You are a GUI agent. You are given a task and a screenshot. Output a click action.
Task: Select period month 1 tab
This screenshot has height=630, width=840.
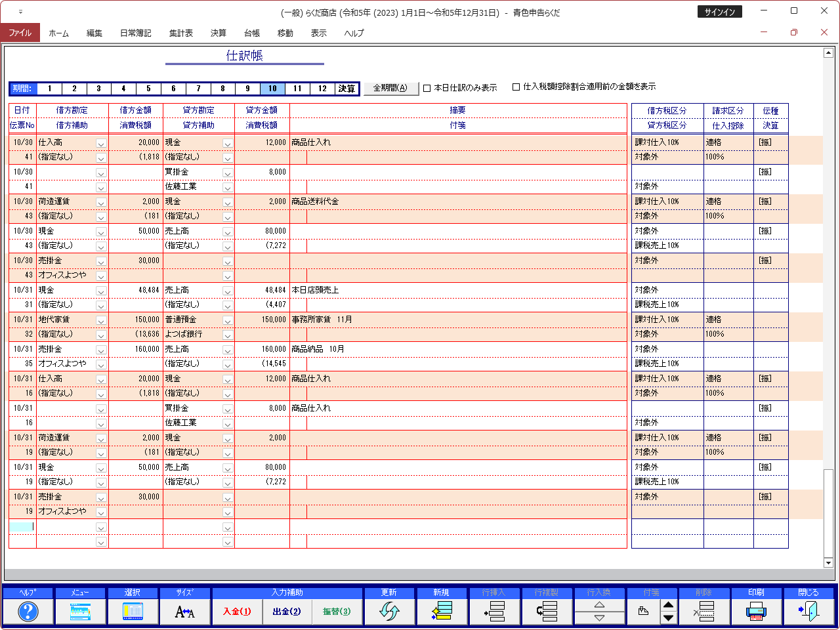pos(49,89)
